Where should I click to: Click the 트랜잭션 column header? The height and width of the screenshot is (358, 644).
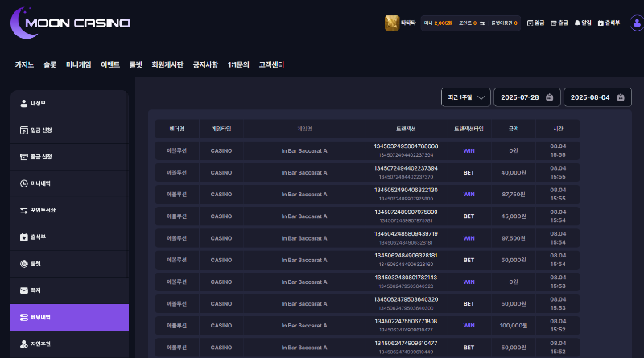(x=406, y=129)
